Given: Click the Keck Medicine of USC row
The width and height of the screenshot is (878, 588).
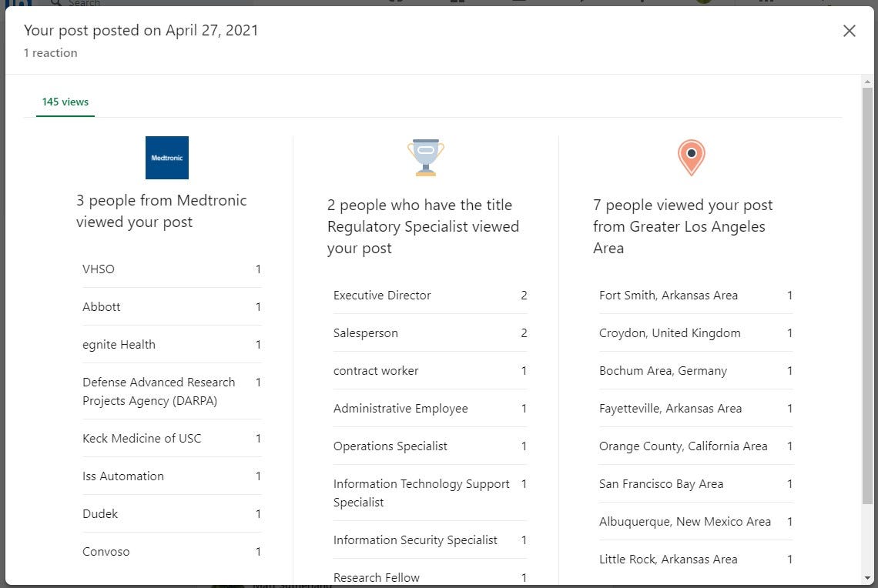Looking at the screenshot, I should point(172,438).
